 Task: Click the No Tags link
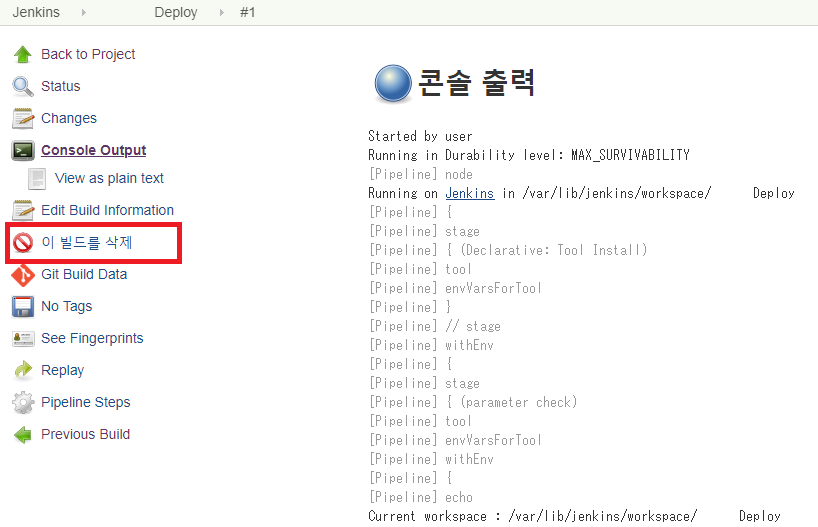tap(66, 306)
